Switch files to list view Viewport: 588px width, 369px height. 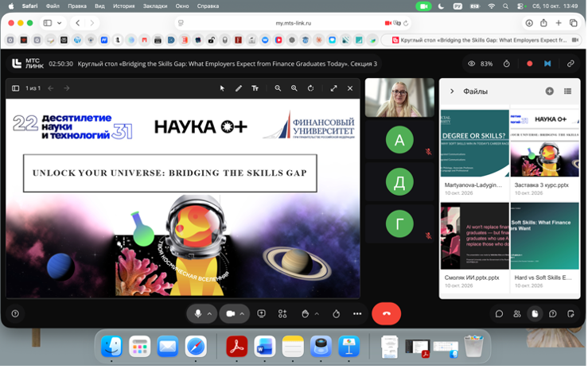coord(568,91)
